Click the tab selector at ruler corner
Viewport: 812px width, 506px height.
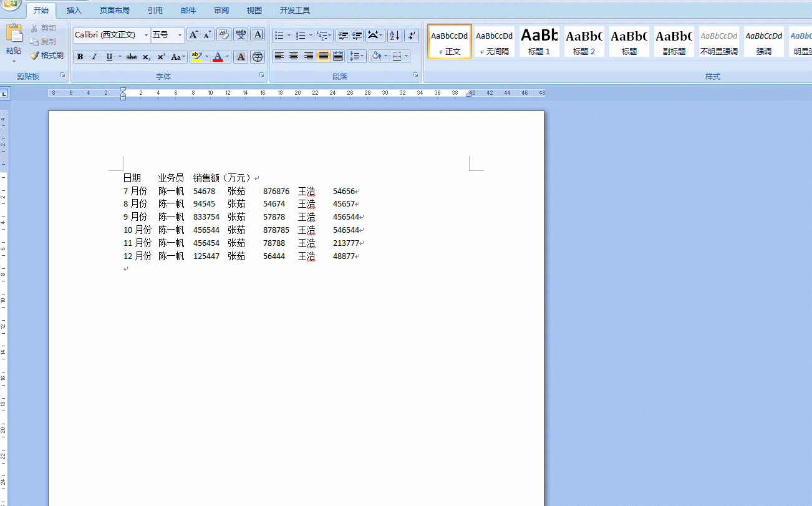(x=4, y=94)
